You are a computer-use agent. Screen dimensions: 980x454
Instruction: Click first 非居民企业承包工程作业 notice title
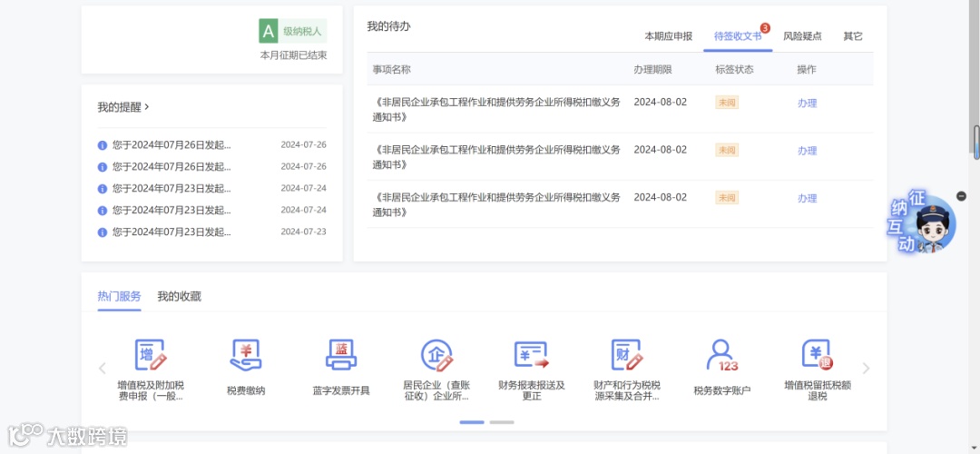coord(497,110)
